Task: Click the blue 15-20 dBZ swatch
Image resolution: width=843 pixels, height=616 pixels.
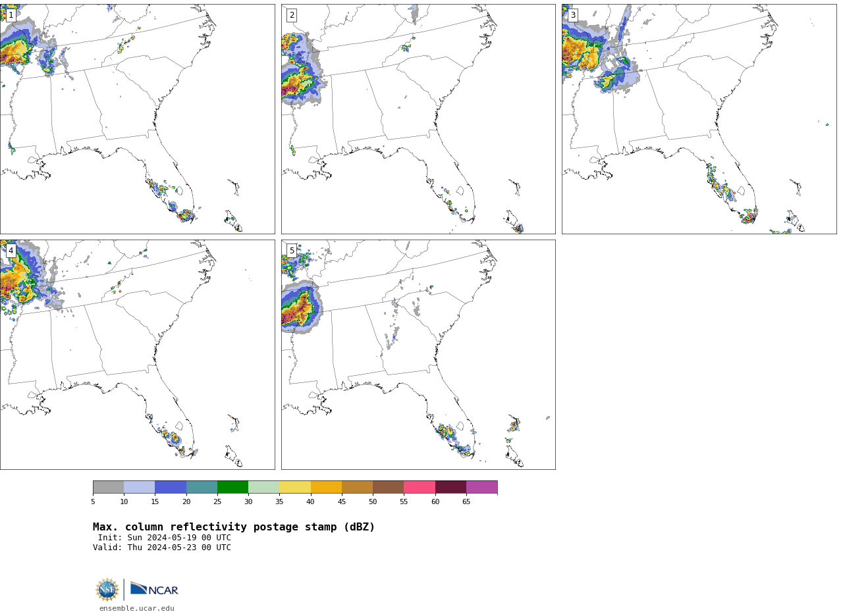Action: pyautogui.click(x=171, y=487)
